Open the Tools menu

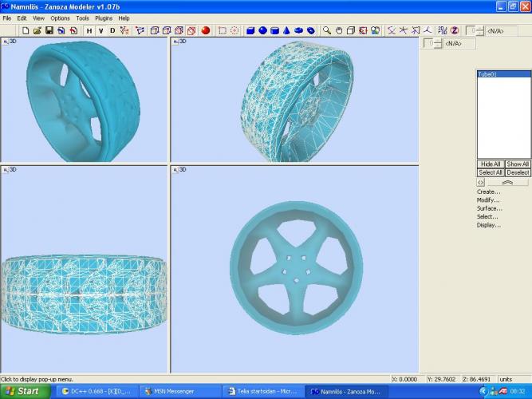[x=82, y=18]
